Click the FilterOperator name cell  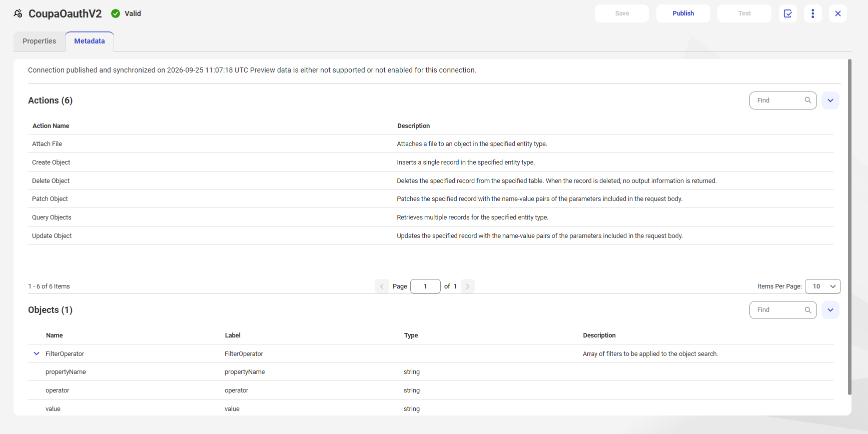click(x=65, y=354)
